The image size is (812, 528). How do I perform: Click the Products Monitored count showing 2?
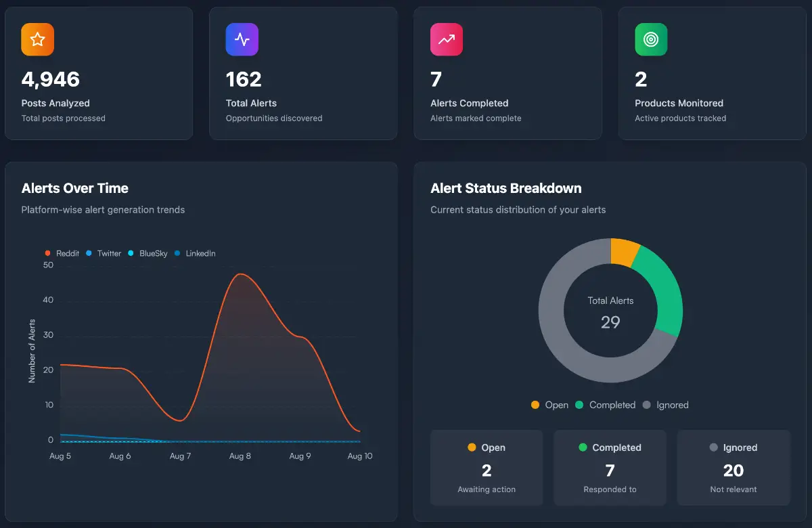(x=641, y=79)
